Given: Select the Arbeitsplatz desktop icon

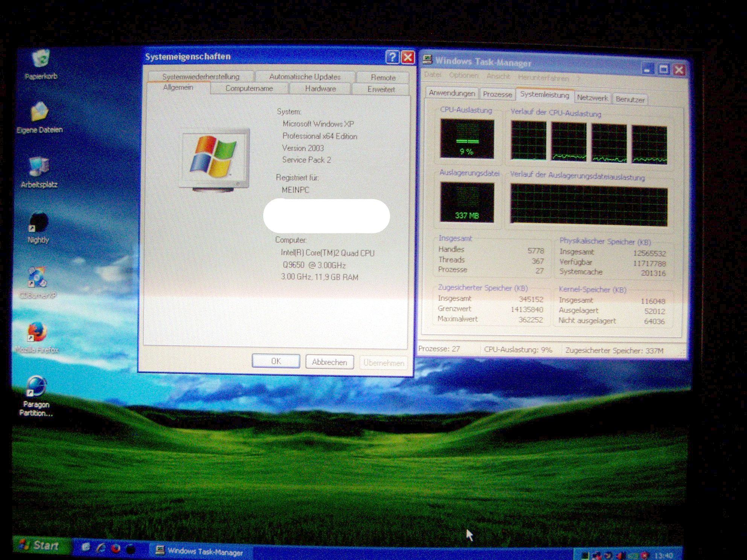Looking at the screenshot, I should point(39,172).
